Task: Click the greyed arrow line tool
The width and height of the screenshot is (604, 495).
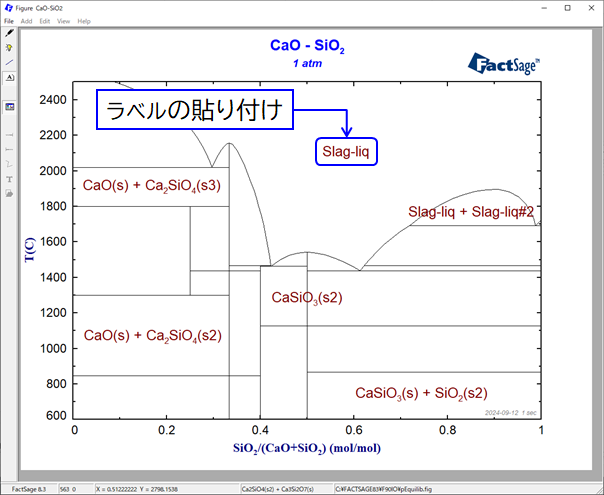Action: tap(9, 135)
